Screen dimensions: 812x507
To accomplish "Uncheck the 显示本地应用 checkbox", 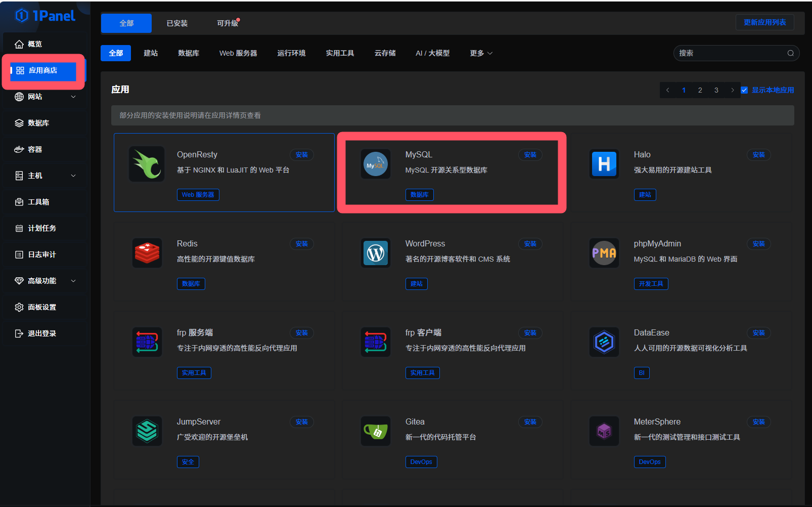I will [744, 90].
